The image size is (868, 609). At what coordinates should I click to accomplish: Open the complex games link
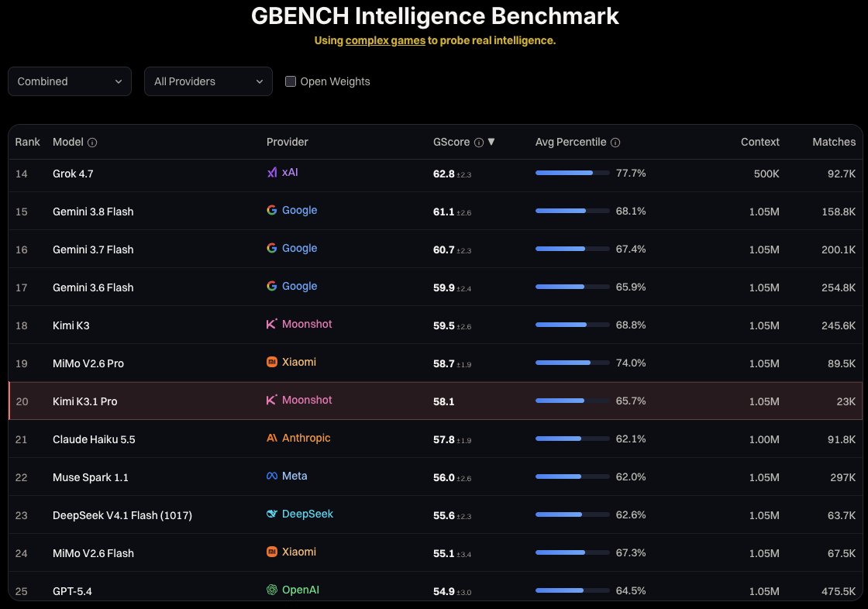385,40
